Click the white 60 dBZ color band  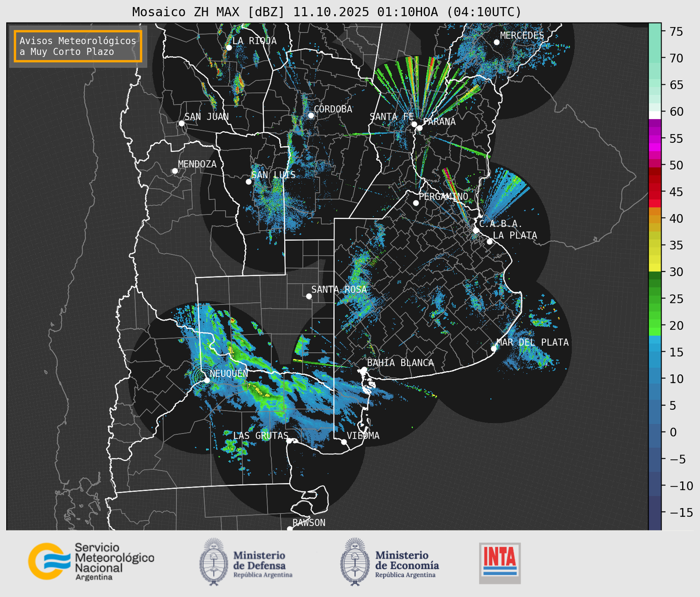pos(655,115)
